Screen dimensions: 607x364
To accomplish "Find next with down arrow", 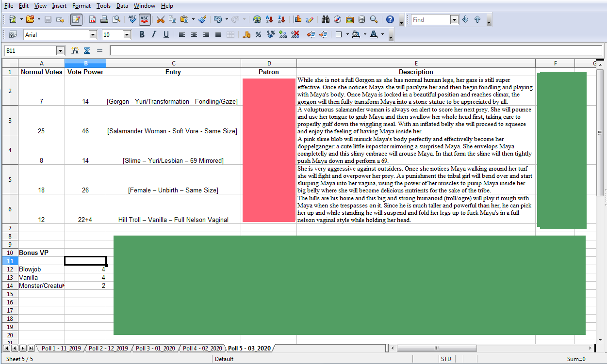I will pos(465,20).
